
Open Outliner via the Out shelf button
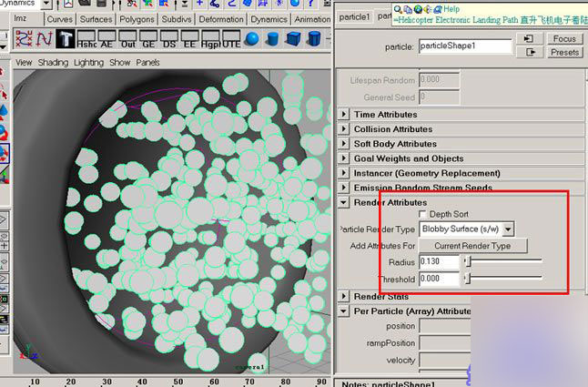(x=127, y=39)
